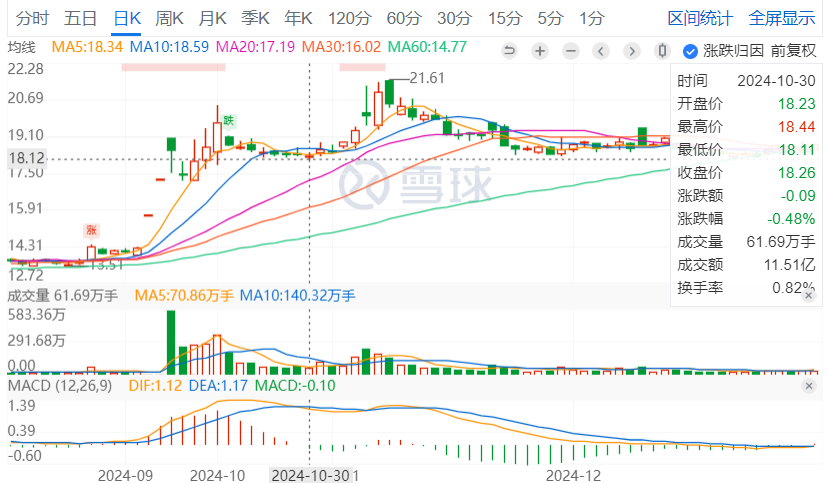Click the 2024-09 date axis label
Viewport: 831px width, 483px height.
[x=125, y=476]
